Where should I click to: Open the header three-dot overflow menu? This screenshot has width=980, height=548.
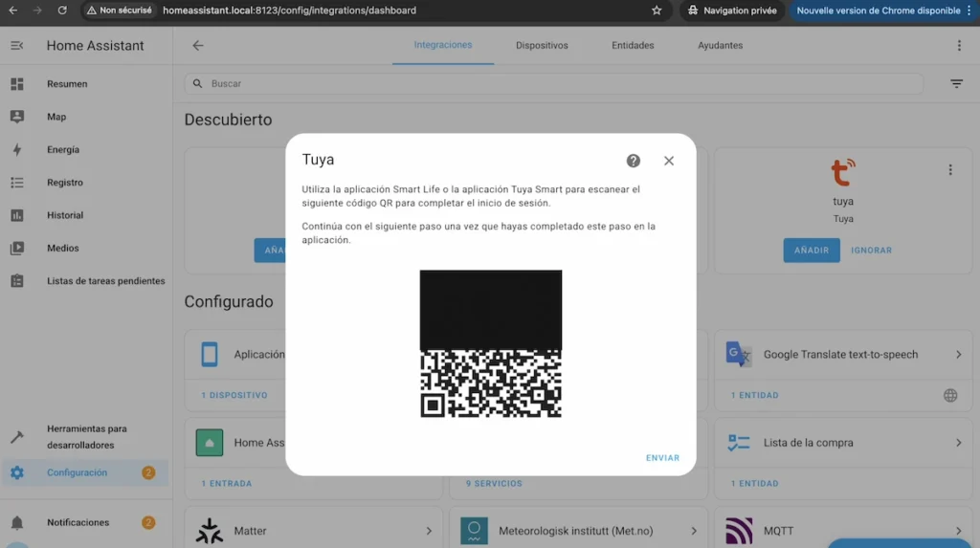(x=959, y=46)
